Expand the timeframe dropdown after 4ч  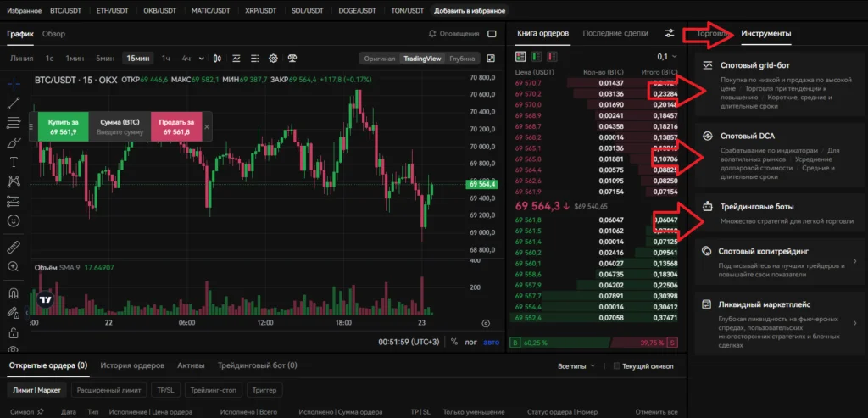[202, 59]
